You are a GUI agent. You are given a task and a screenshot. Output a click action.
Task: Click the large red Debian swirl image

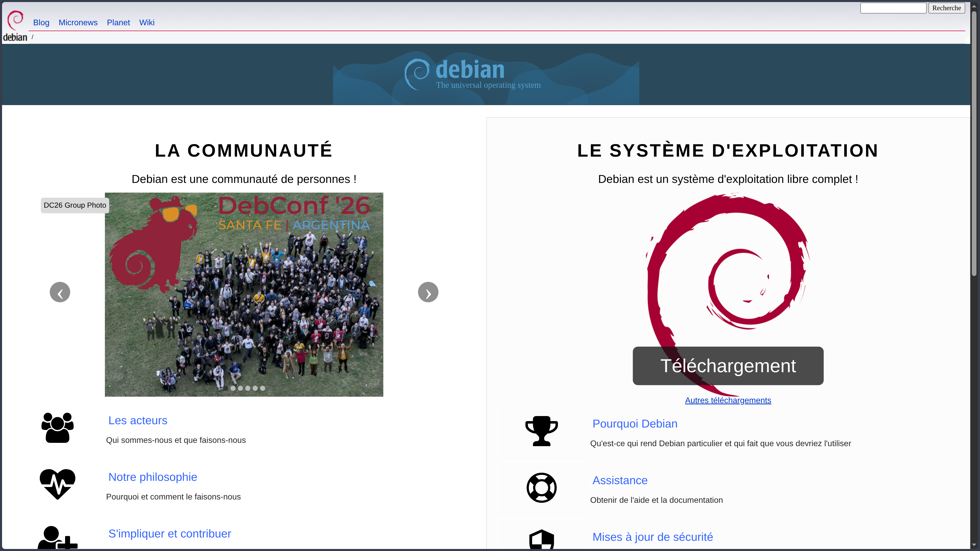[728, 295]
